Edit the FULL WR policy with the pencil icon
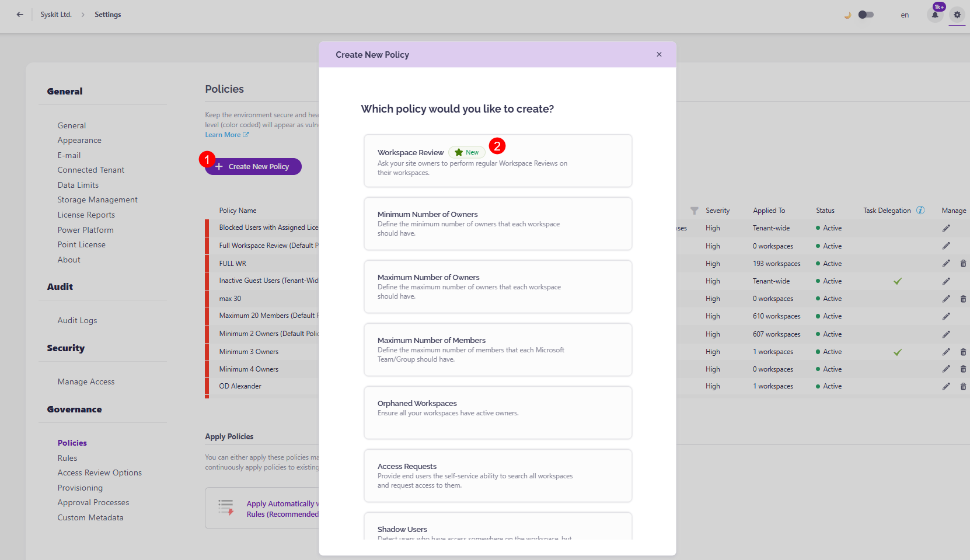The image size is (970, 560). tap(946, 263)
